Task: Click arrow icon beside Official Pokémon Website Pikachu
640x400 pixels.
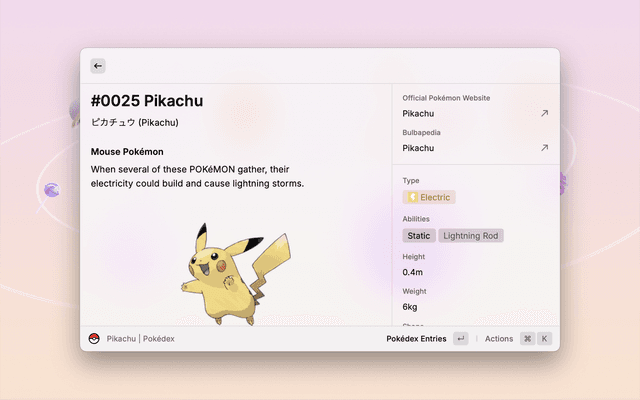Action: tap(544, 114)
